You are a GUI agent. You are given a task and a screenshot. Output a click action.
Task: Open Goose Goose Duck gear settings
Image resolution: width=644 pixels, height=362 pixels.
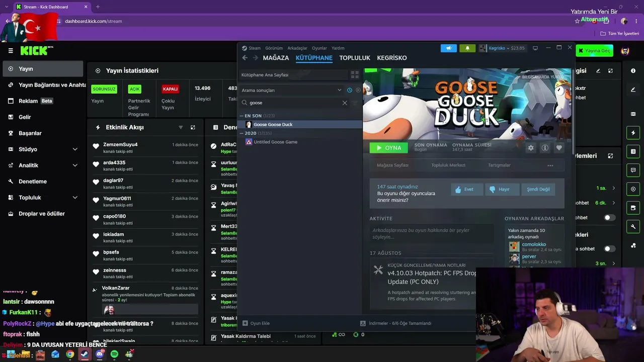click(531, 148)
